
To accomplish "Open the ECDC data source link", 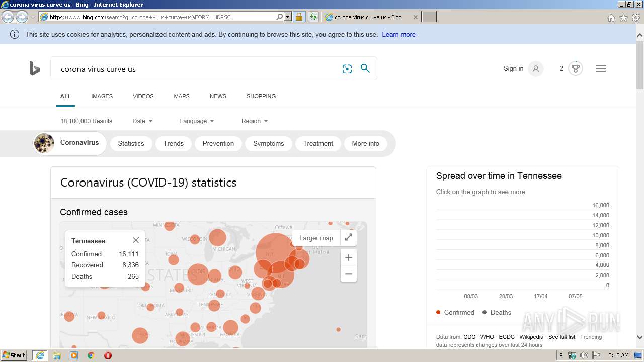I will pyautogui.click(x=507, y=337).
